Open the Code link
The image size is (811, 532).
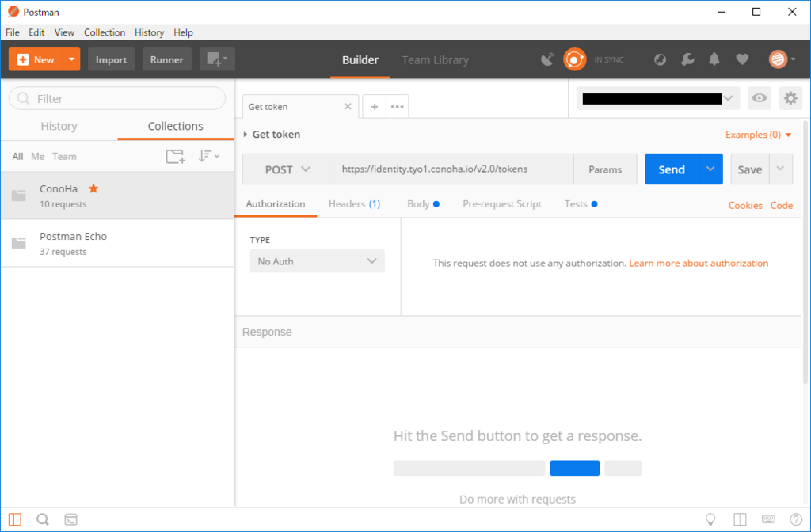tap(782, 205)
